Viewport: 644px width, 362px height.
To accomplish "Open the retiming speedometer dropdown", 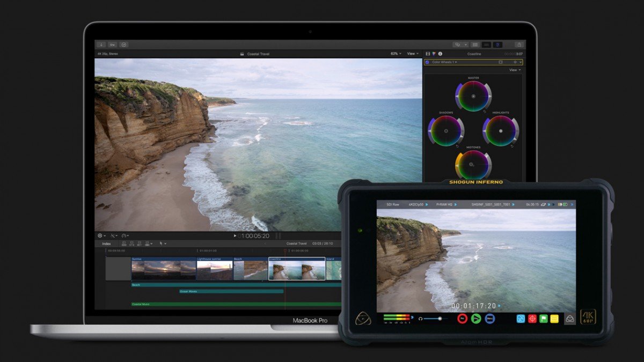I will 126,235.
